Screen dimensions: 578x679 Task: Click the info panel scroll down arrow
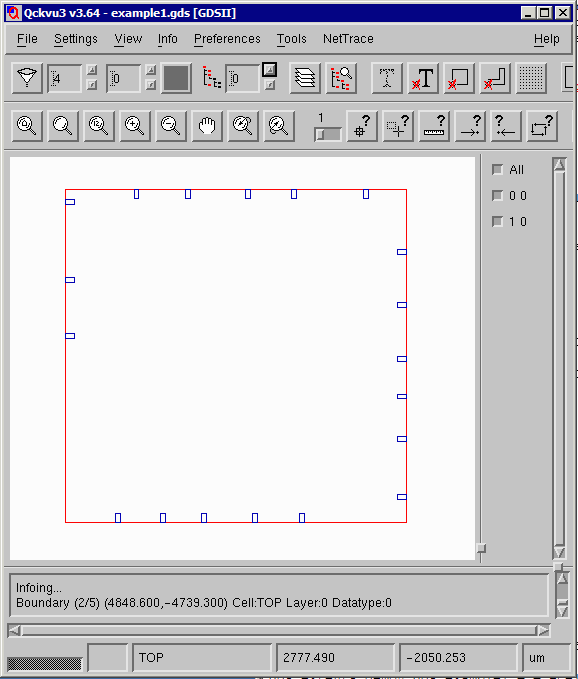tap(562, 611)
